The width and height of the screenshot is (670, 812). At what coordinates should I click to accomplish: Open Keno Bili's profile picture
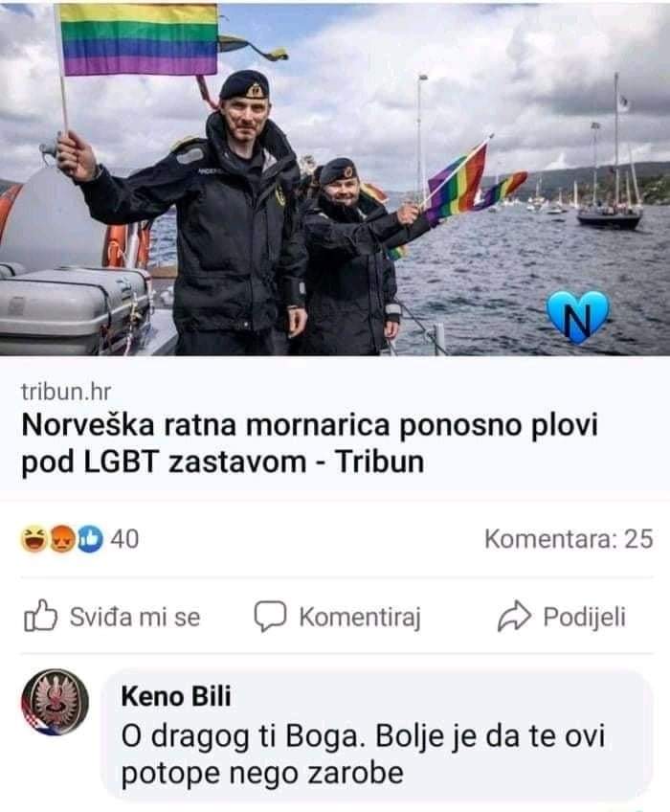coord(55,703)
